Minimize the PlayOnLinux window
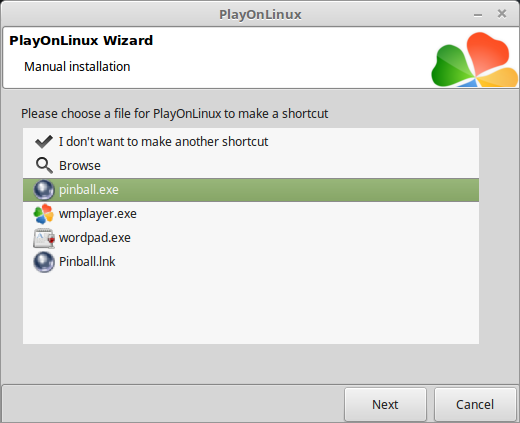The image size is (520, 423). pyautogui.click(x=478, y=15)
